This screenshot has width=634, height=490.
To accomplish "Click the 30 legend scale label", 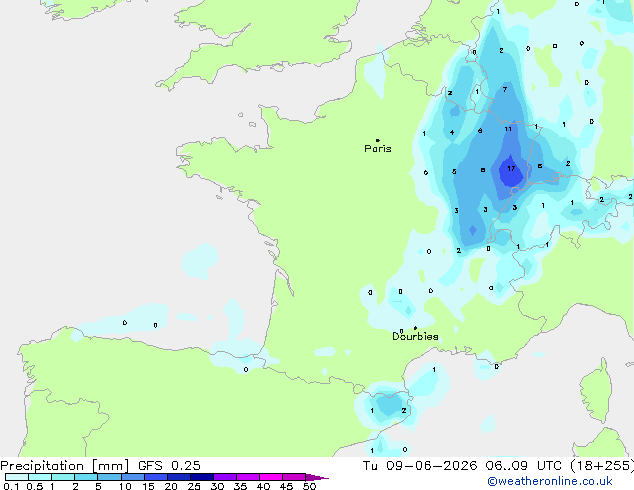I will tap(217, 486).
